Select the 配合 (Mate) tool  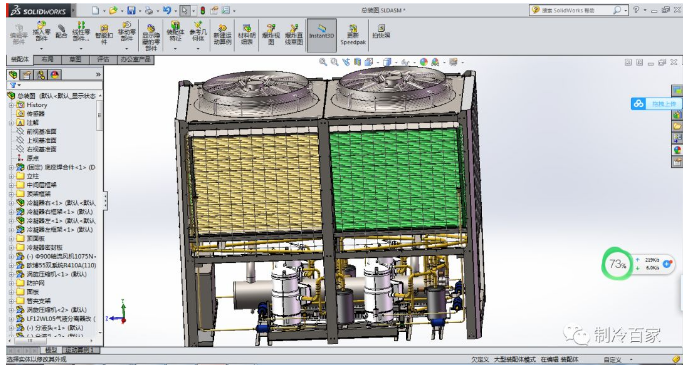(x=61, y=31)
